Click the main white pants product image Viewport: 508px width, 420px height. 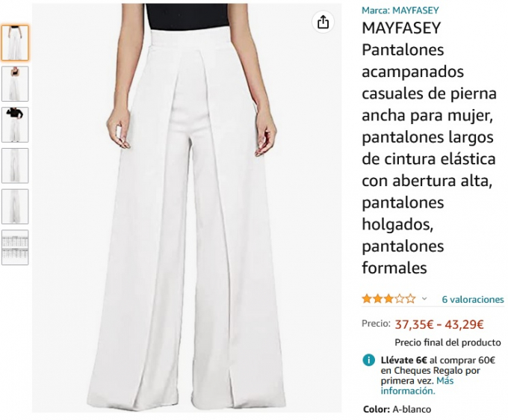point(187,208)
